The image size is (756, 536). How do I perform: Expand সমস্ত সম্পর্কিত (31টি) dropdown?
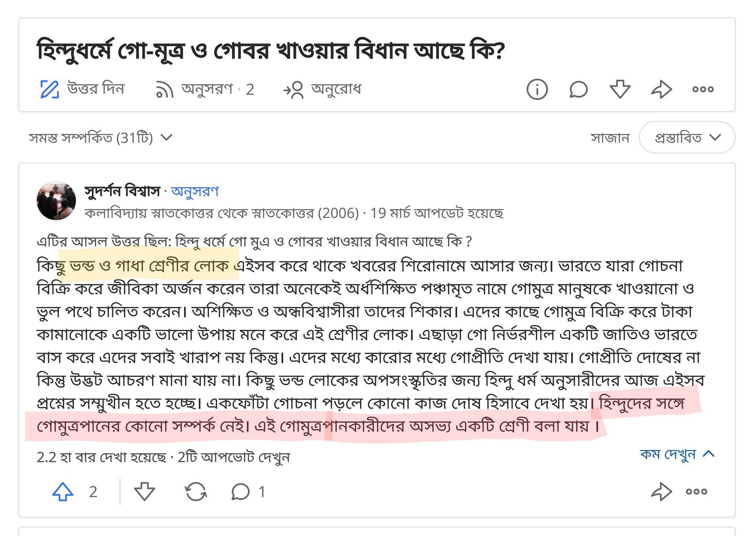point(100,138)
